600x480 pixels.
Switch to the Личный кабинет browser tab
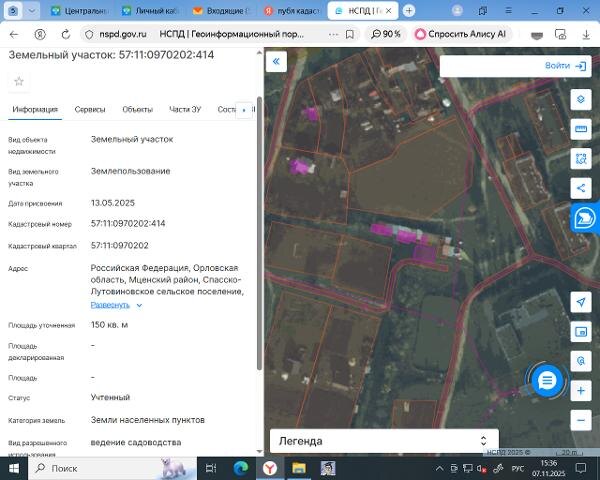tap(151, 11)
